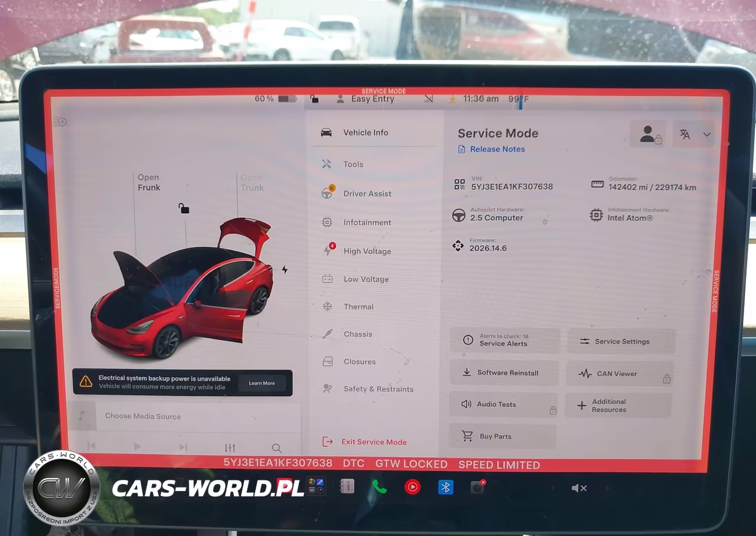Go to the previous media track
756x536 pixels.
[91, 446]
